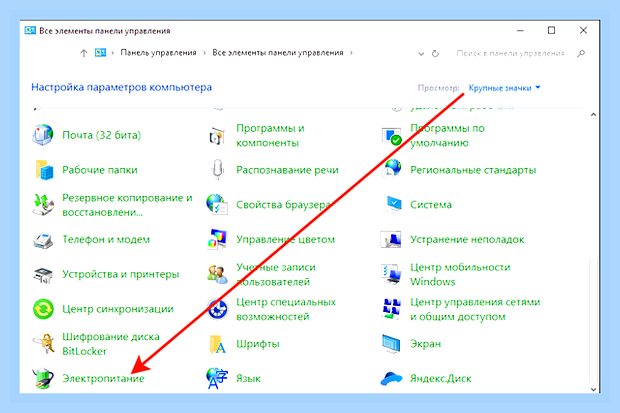Open the Центр управления сетями link
620x413 pixels.
click(x=475, y=309)
